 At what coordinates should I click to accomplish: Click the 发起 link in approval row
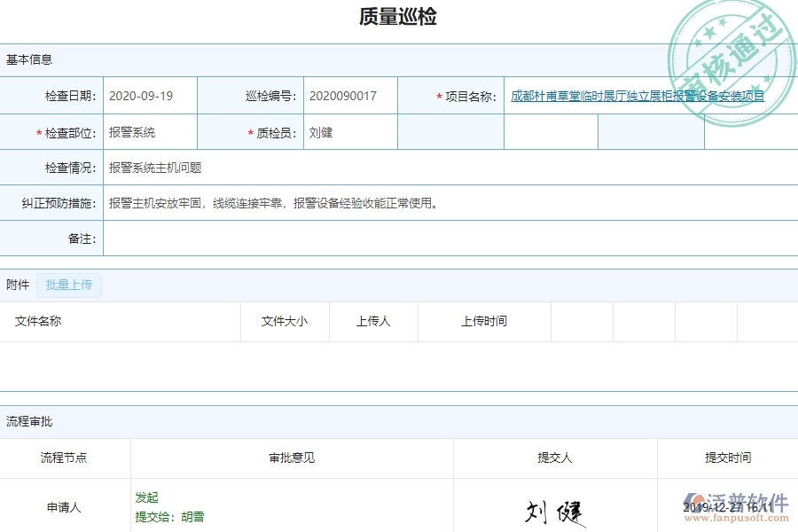(147, 497)
